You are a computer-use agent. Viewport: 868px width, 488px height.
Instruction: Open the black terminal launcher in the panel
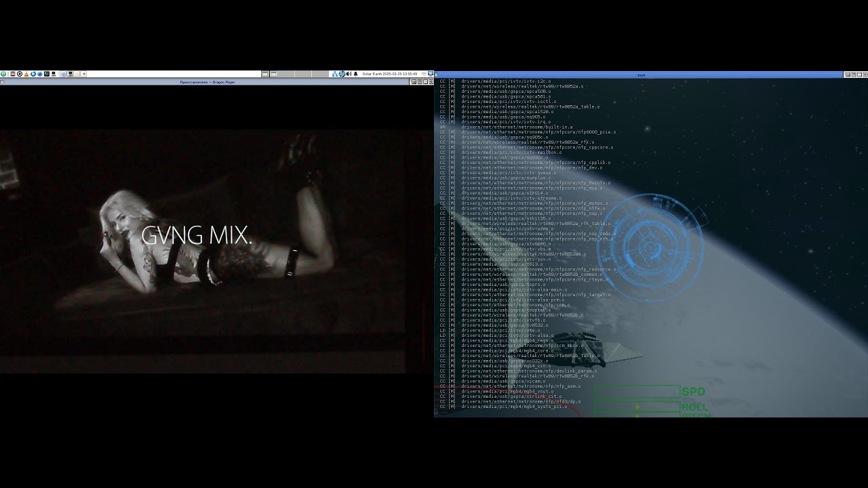coord(47,74)
